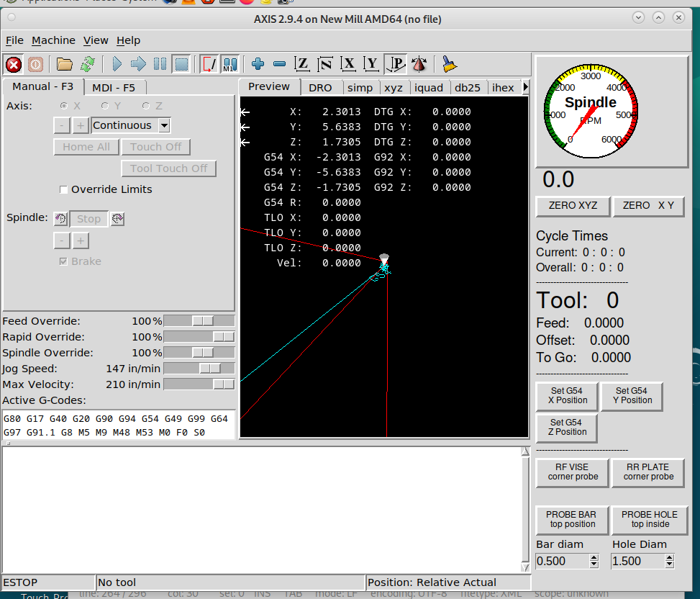Click the RF VISE corner probe button
Screen dimensions: 700x599
[x=571, y=472]
